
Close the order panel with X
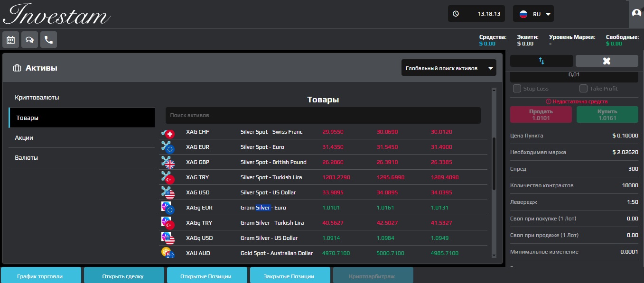[607, 61]
